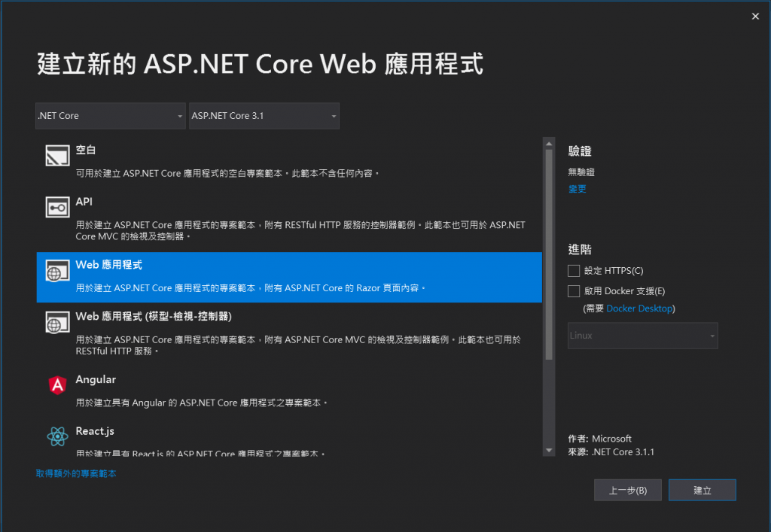Enable the 啟用 Docker 支援(E) checkbox
The height and width of the screenshot is (532, 771).
(573, 291)
